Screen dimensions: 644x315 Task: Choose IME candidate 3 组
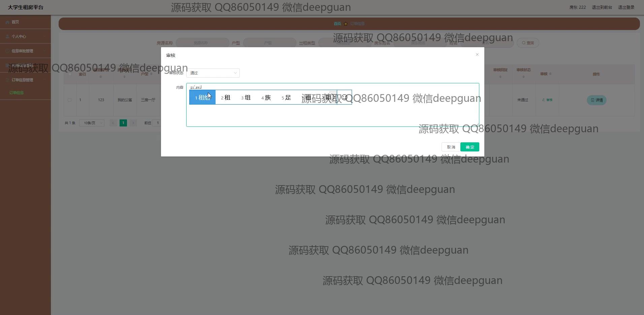coord(246,97)
